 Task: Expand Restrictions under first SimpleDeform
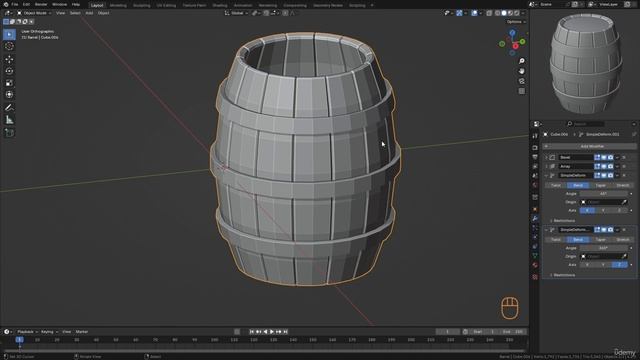click(563, 221)
